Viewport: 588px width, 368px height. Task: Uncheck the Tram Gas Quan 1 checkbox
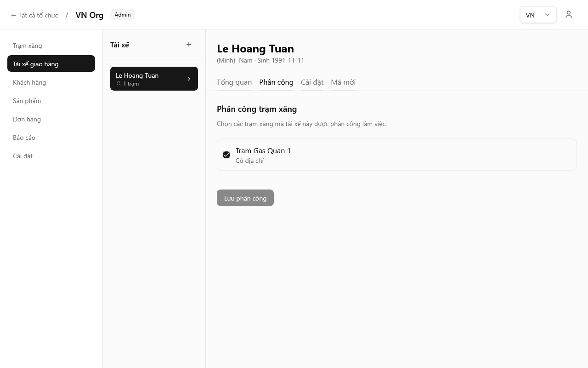[226, 155]
